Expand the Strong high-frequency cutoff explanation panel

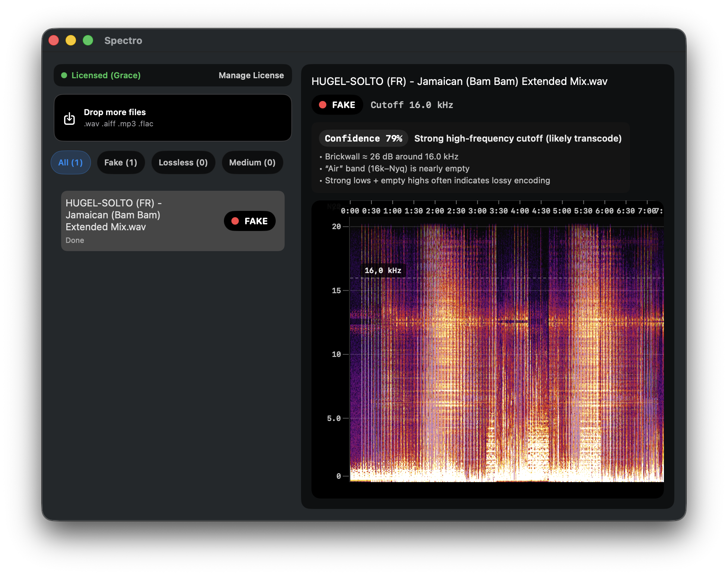(x=517, y=138)
